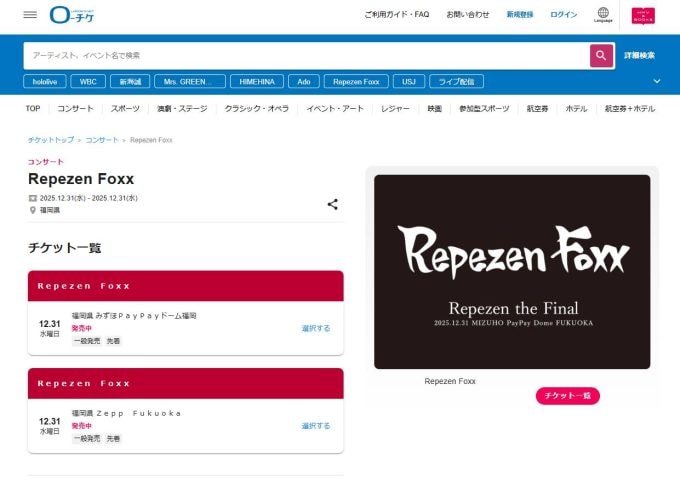
Task: Click the pink チケット一覧 button
Action: (x=567, y=396)
